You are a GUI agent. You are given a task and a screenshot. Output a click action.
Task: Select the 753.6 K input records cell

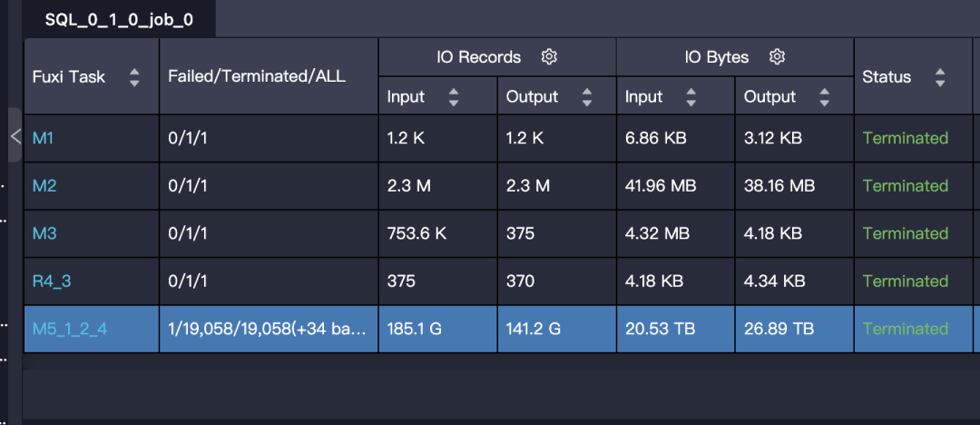(x=438, y=233)
